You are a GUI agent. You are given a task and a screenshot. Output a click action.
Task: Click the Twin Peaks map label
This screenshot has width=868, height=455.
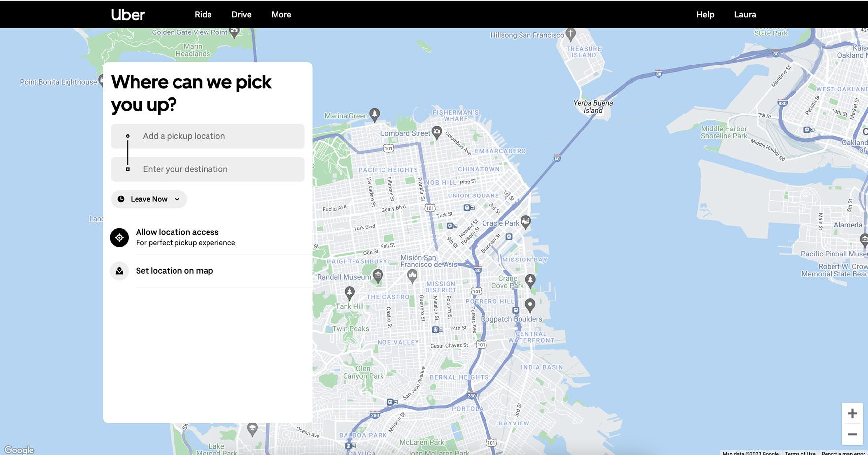[350, 329]
